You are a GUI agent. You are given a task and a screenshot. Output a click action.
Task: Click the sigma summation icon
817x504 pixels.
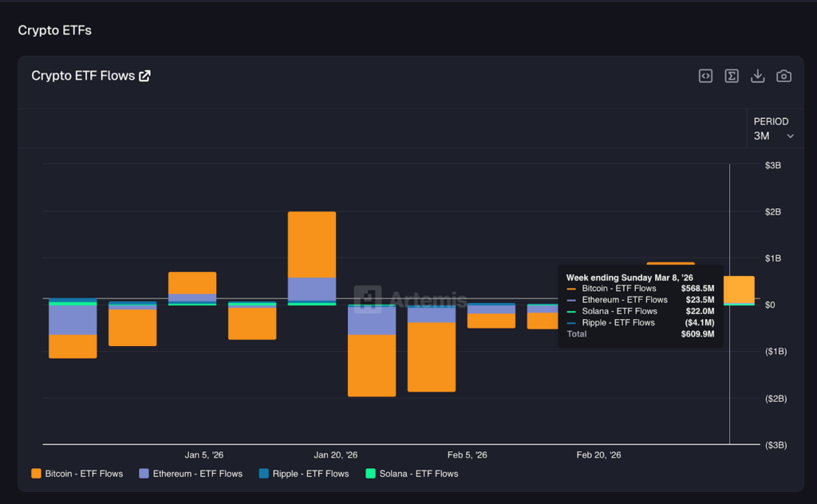(732, 76)
